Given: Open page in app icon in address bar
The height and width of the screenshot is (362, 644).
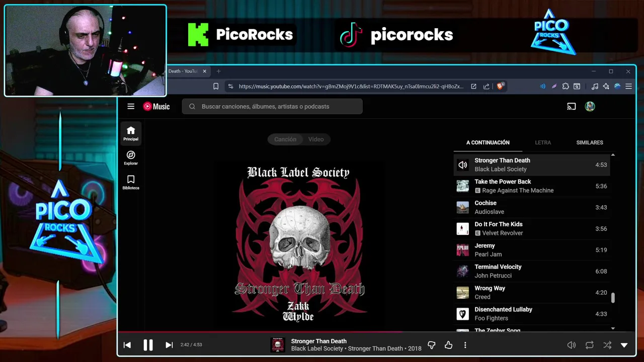Looking at the screenshot, I should click(473, 86).
